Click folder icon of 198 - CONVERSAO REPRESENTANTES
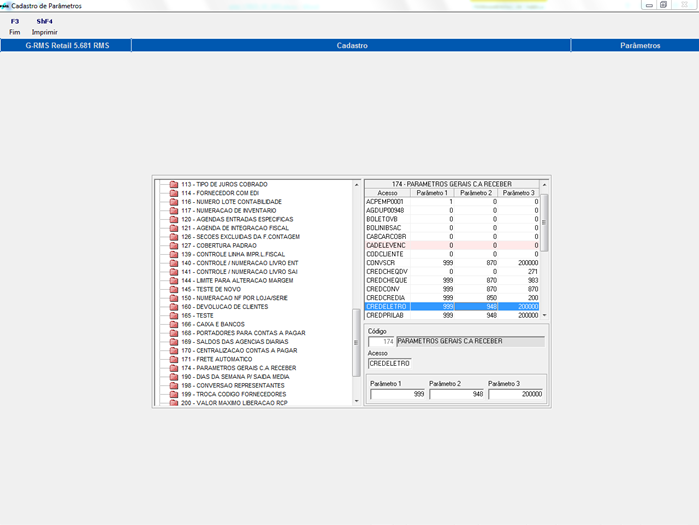The width and height of the screenshot is (699, 525). [x=174, y=386]
